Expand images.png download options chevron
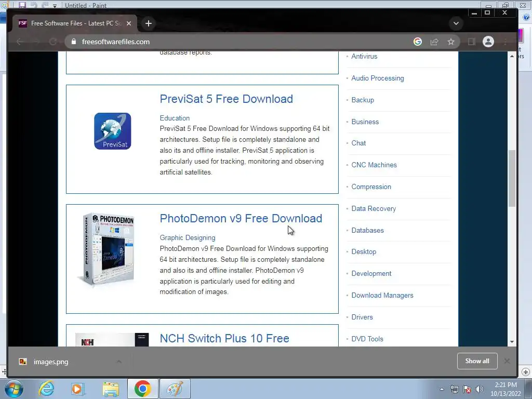 119,362
